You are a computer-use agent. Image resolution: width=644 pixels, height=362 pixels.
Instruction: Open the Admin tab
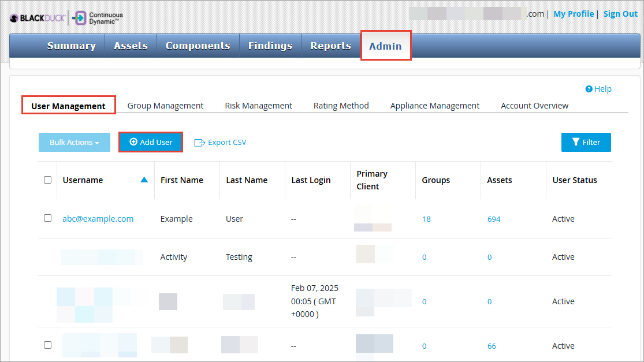click(385, 46)
